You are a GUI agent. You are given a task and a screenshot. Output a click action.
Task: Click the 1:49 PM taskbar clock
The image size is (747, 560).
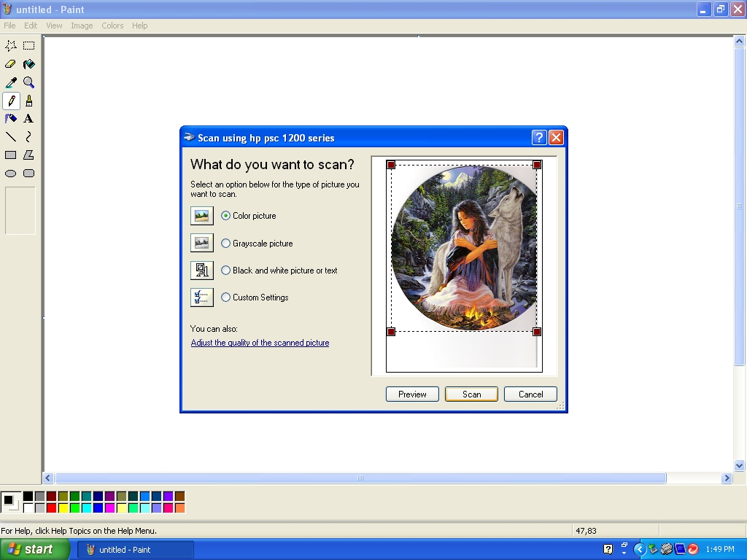click(x=720, y=550)
